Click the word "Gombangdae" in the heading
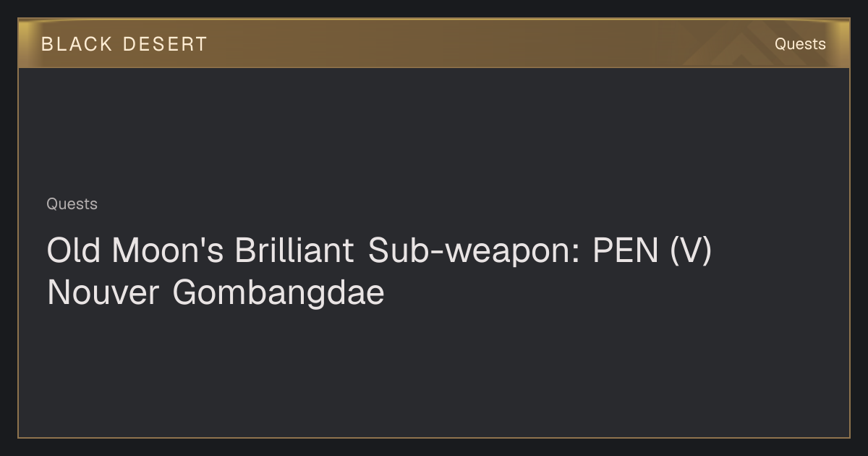This screenshot has height=456, width=868. pyautogui.click(x=278, y=293)
